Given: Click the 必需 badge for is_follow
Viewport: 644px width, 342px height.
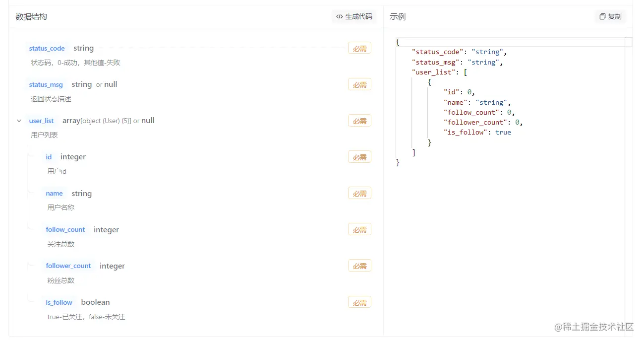Looking at the screenshot, I should point(359,302).
